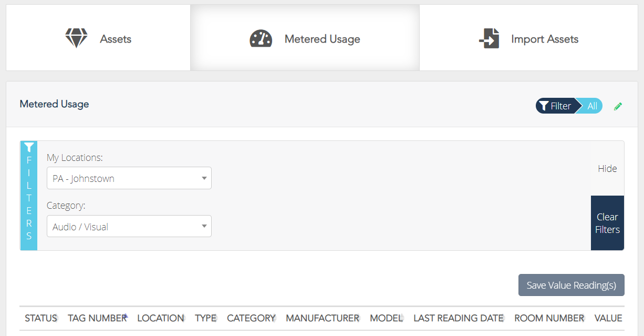This screenshot has height=336, width=644.
Task: Click the green pencil edit icon
Action: pyautogui.click(x=618, y=106)
